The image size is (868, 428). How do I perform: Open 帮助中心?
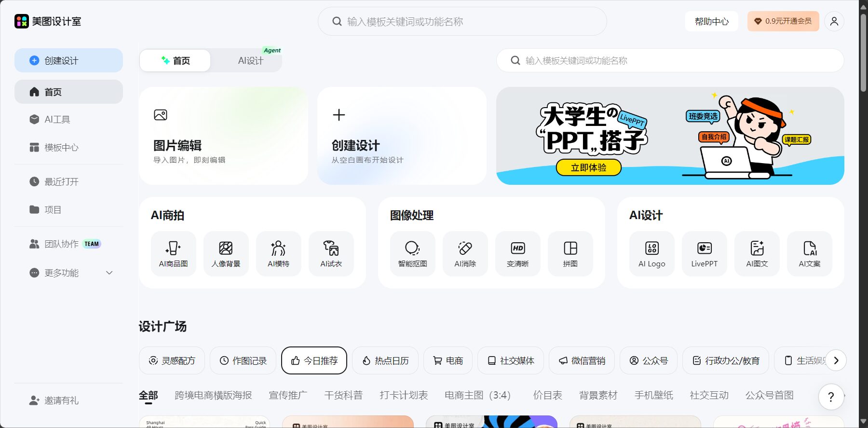pos(711,21)
